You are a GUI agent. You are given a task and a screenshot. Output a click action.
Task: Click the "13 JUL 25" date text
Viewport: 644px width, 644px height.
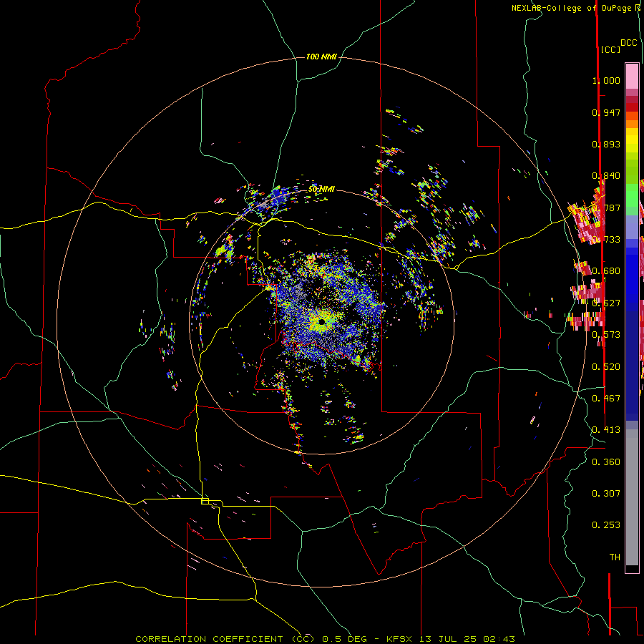448,639
